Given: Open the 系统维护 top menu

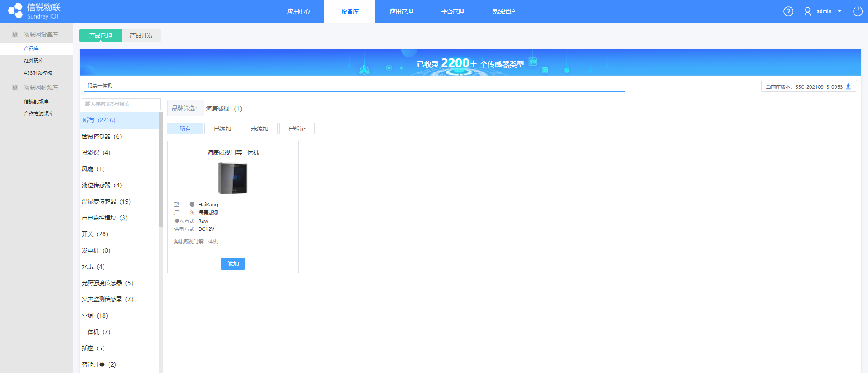Looking at the screenshot, I should click(x=504, y=11).
